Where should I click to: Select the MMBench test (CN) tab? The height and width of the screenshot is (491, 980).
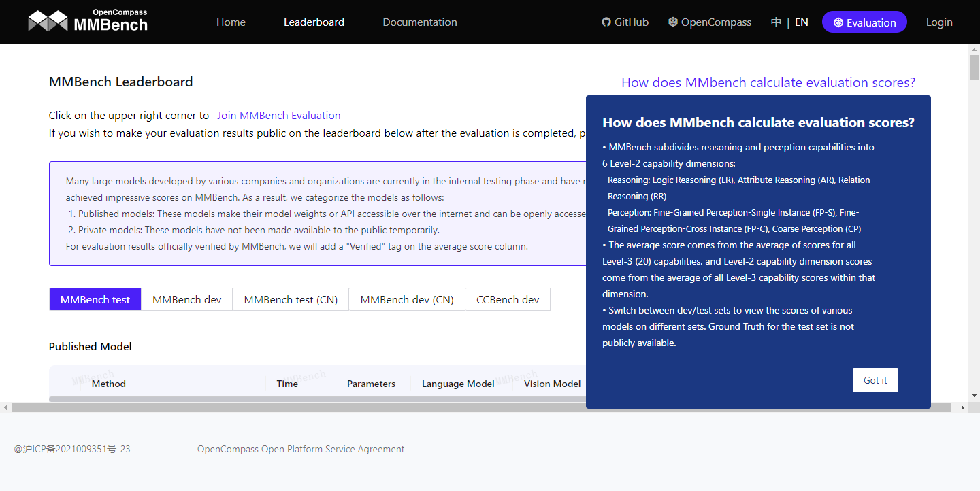(291, 299)
